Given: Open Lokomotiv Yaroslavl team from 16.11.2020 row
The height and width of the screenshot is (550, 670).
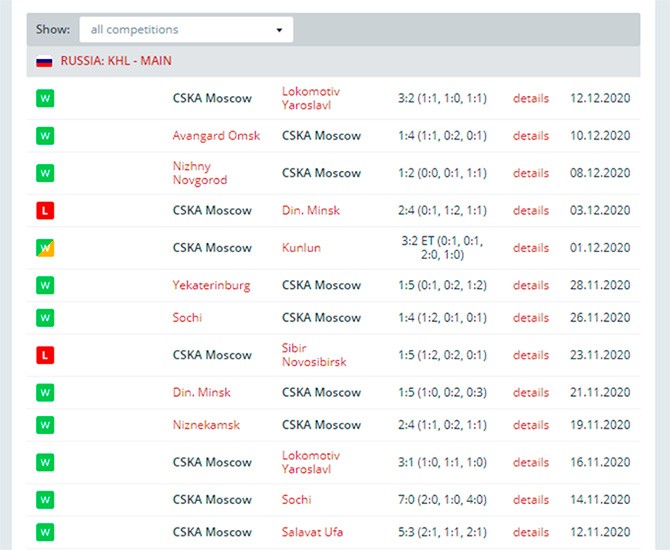Looking at the screenshot, I should 311,462.
